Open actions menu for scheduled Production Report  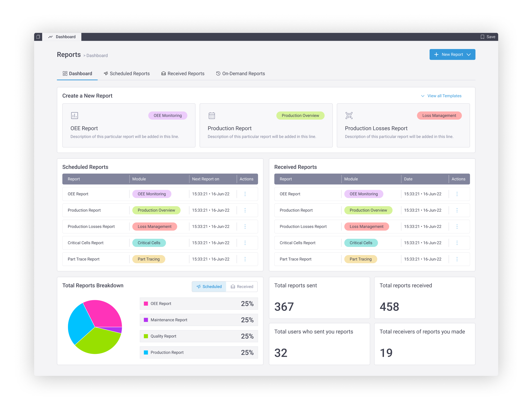(245, 210)
